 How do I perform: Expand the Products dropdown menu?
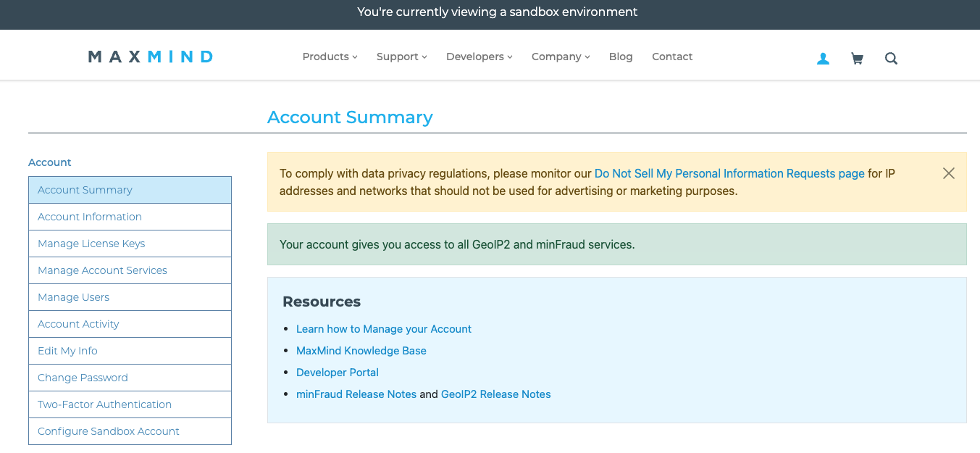point(330,57)
